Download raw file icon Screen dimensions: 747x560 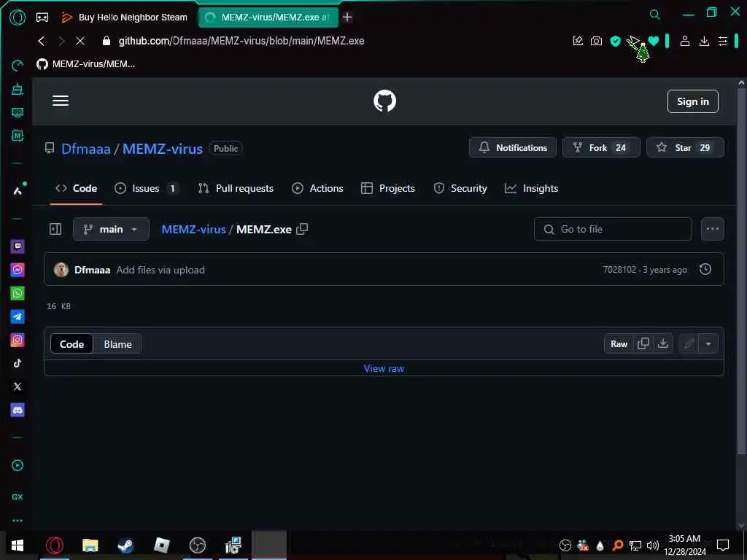[x=662, y=344]
